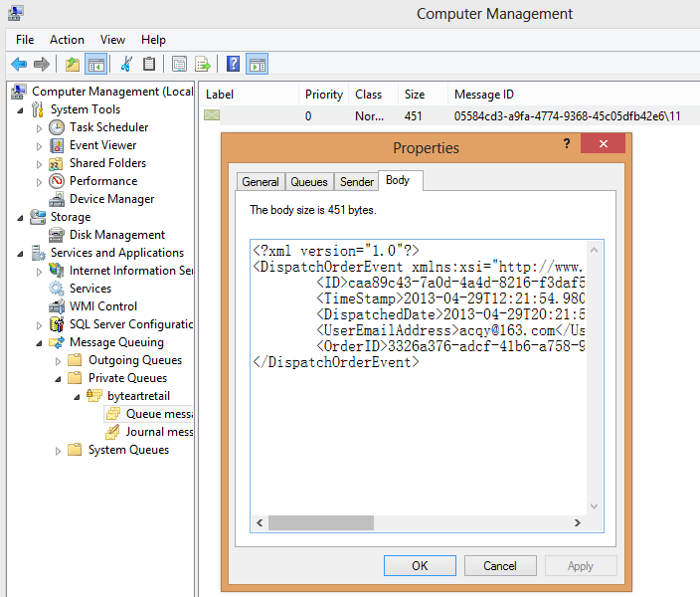Click the Up one level folder icon
Screen dimensions: 700x597
(73, 65)
